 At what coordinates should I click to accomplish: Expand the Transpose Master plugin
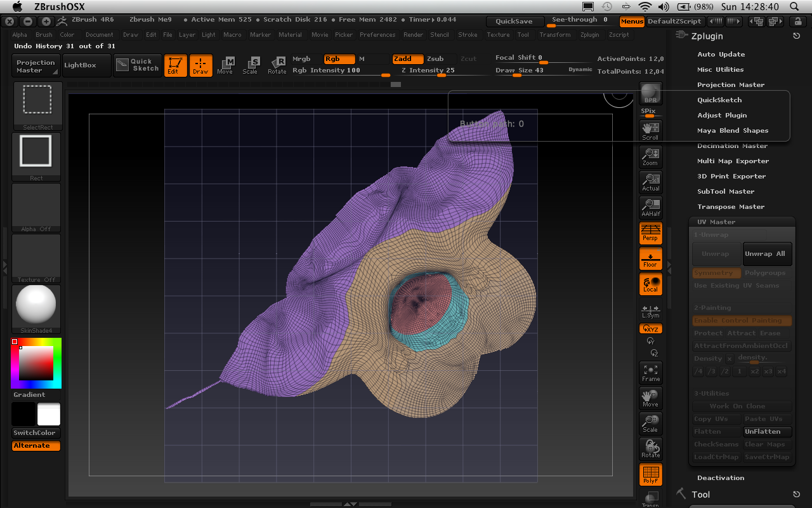point(731,207)
